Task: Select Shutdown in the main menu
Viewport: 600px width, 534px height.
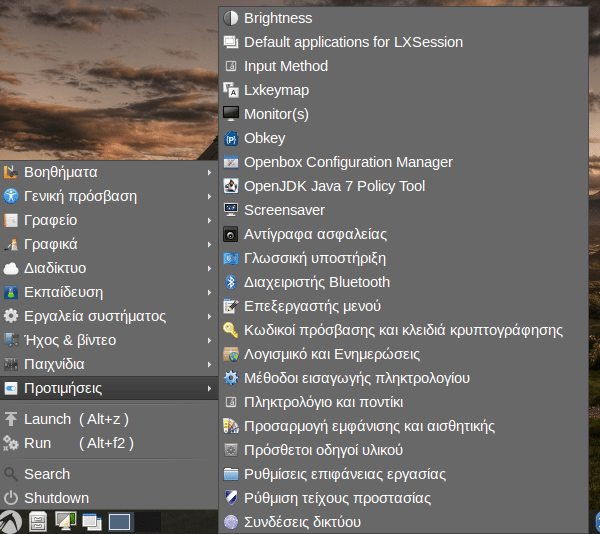Action: [x=109, y=498]
